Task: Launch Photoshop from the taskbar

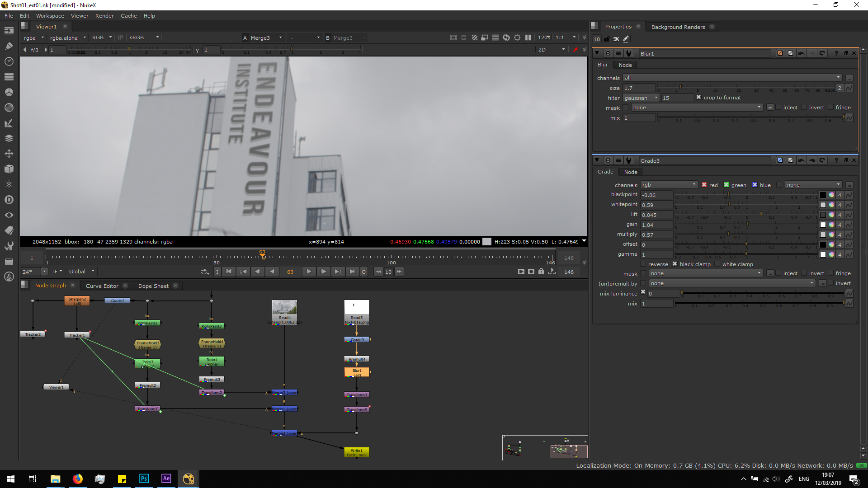Action: pos(144,479)
